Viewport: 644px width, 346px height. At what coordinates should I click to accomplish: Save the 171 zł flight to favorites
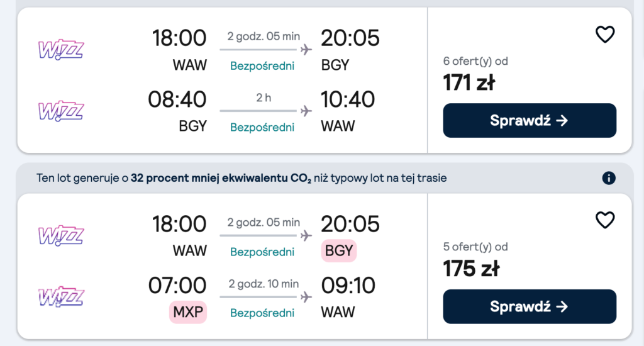tap(604, 35)
